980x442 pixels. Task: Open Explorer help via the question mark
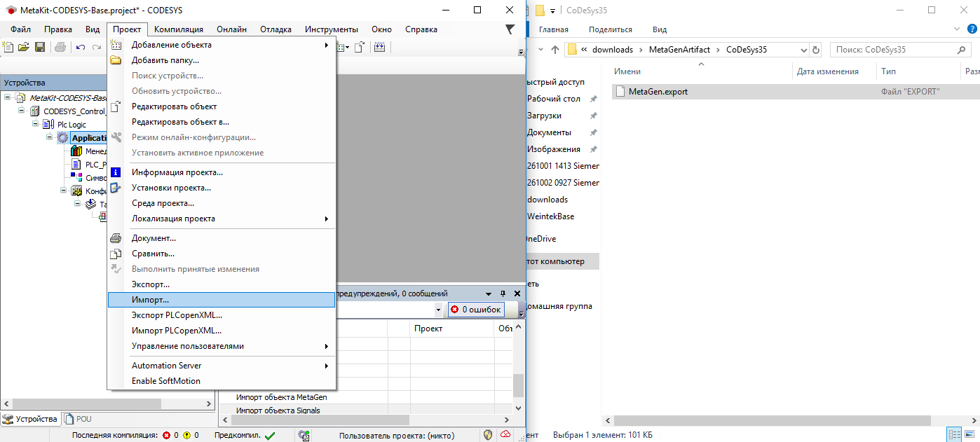[x=972, y=29]
